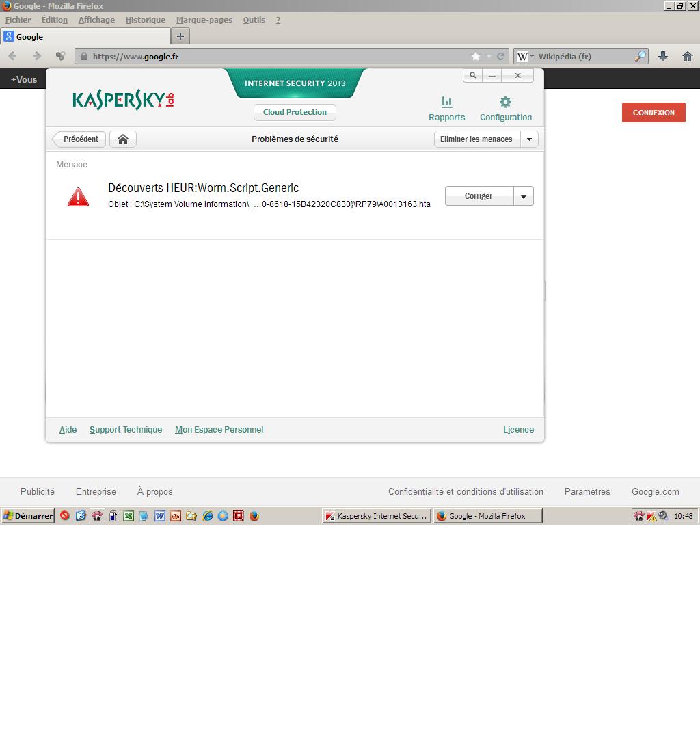Click +Vous in Google bar
The width and height of the screenshot is (700, 749).
point(24,80)
